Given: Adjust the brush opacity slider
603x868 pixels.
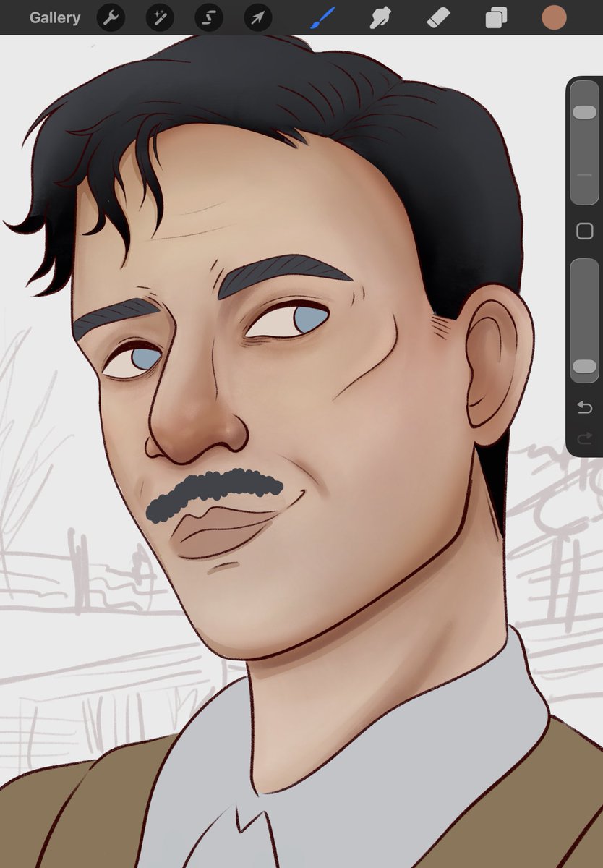Looking at the screenshot, I should (x=584, y=321).
